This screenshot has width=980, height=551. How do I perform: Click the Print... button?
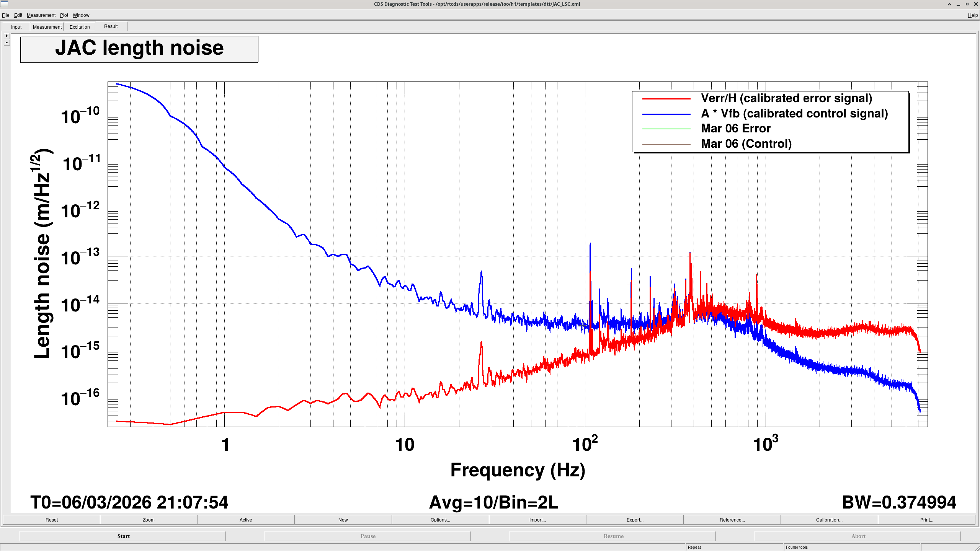[926, 520]
